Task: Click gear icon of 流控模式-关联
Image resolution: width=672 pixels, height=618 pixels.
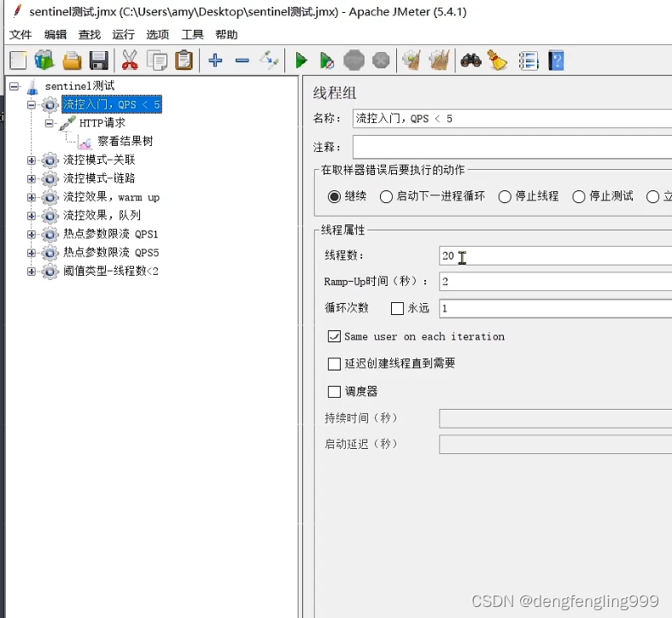Action: (50, 160)
